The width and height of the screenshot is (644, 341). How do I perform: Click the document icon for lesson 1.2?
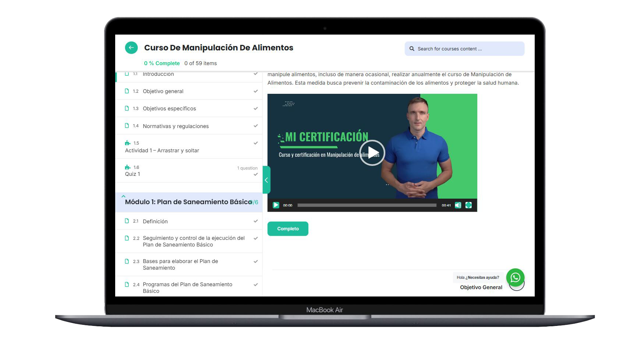127,91
